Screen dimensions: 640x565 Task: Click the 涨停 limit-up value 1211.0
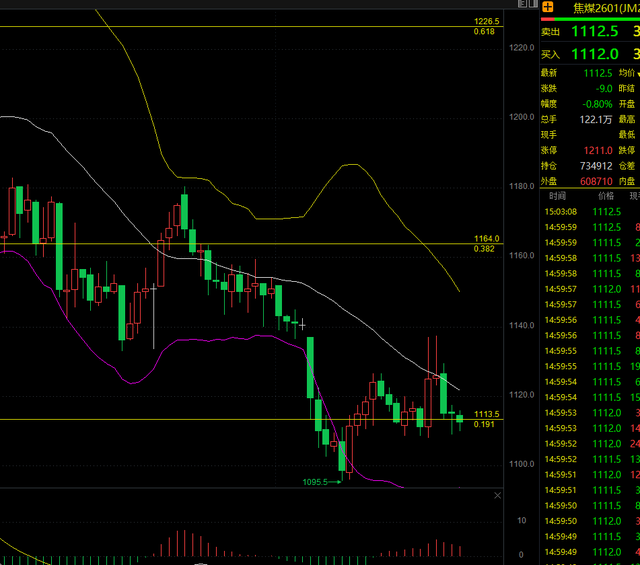tap(597, 150)
